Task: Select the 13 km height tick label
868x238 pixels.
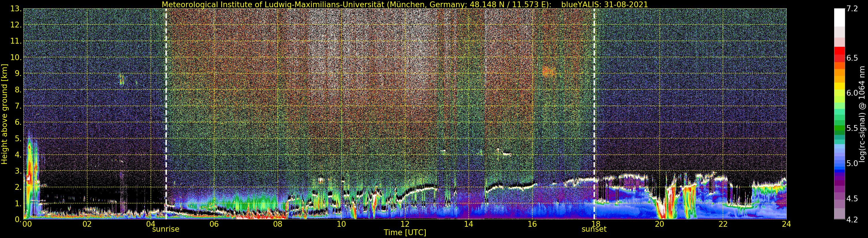Action: [16, 9]
